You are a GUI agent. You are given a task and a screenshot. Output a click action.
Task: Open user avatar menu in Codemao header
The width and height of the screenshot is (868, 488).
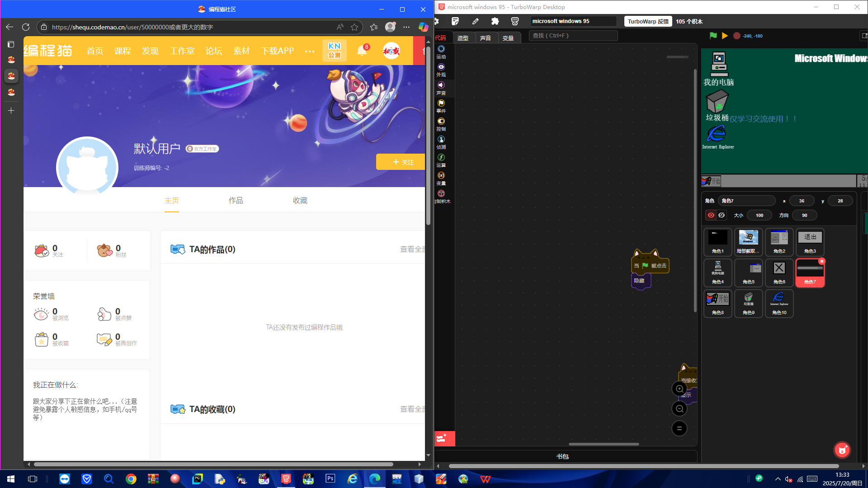(x=391, y=51)
